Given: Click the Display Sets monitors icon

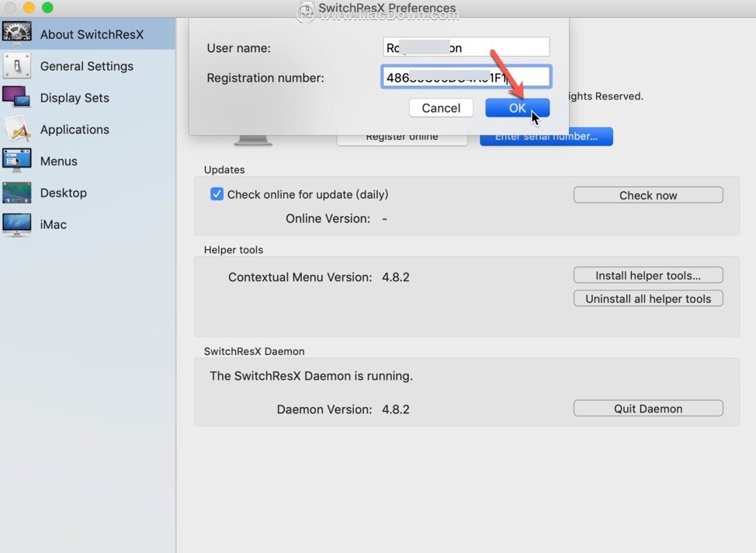Looking at the screenshot, I should [x=16, y=98].
